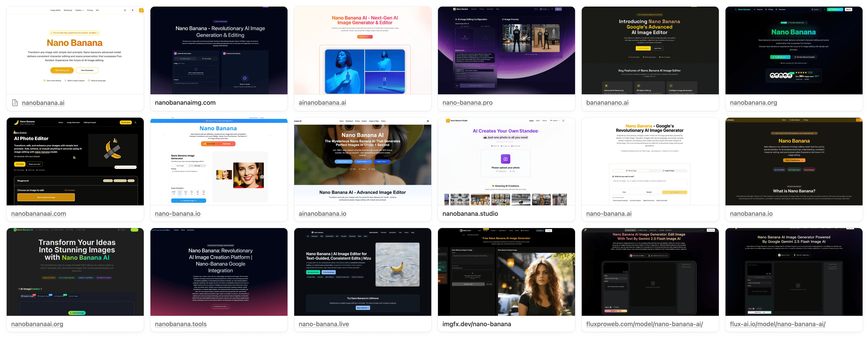Screen dimensions: 868x338
Task: Open the language flag dropdown in nanobanana.ai header
Action: 133,10
